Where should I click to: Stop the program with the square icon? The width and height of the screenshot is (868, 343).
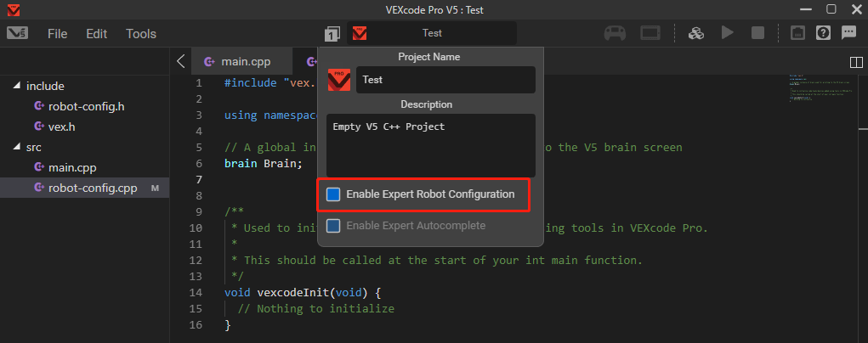(x=757, y=33)
